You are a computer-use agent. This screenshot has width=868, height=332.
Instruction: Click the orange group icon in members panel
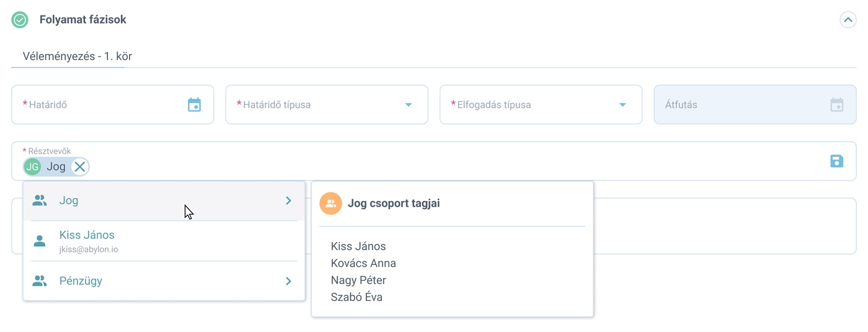tap(330, 204)
